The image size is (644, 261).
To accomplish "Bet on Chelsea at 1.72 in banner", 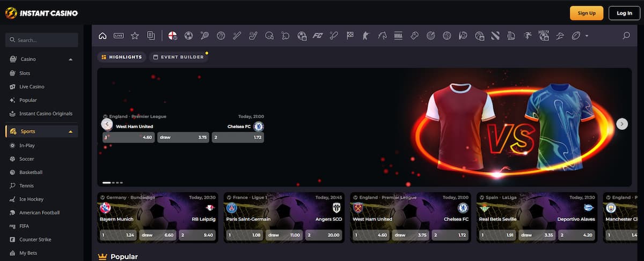I will [238, 137].
